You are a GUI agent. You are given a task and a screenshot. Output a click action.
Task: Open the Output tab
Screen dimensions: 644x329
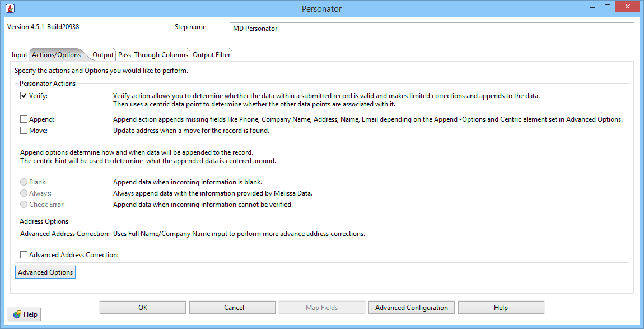[103, 55]
